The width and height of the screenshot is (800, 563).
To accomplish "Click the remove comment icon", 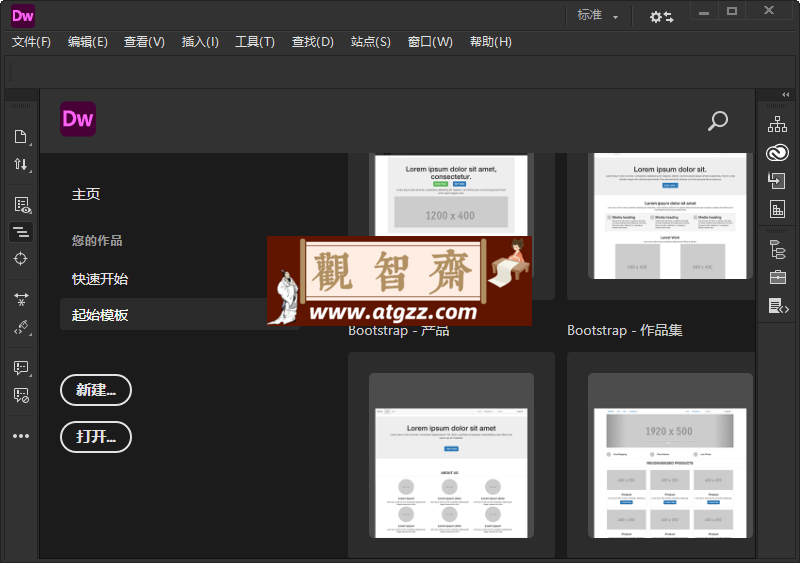I will [21, 395].
